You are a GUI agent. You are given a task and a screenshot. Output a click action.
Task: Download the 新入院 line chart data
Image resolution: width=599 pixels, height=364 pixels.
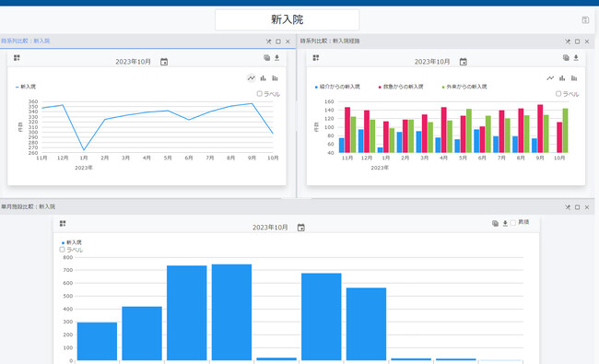[277, 58]
